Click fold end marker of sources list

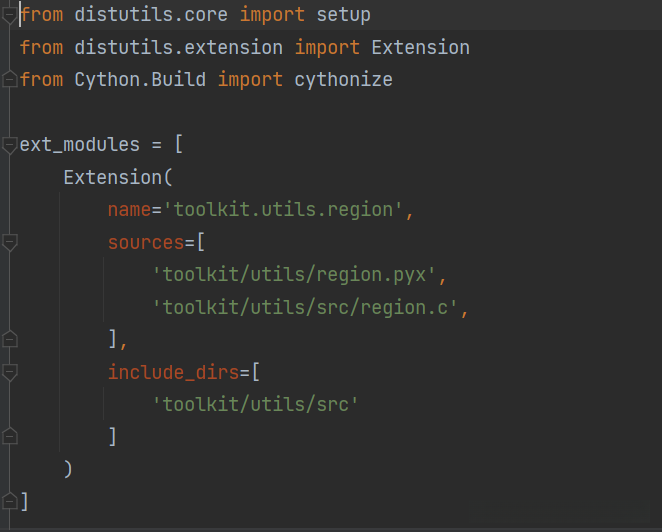pyautogui.click(x=10, y=339)
